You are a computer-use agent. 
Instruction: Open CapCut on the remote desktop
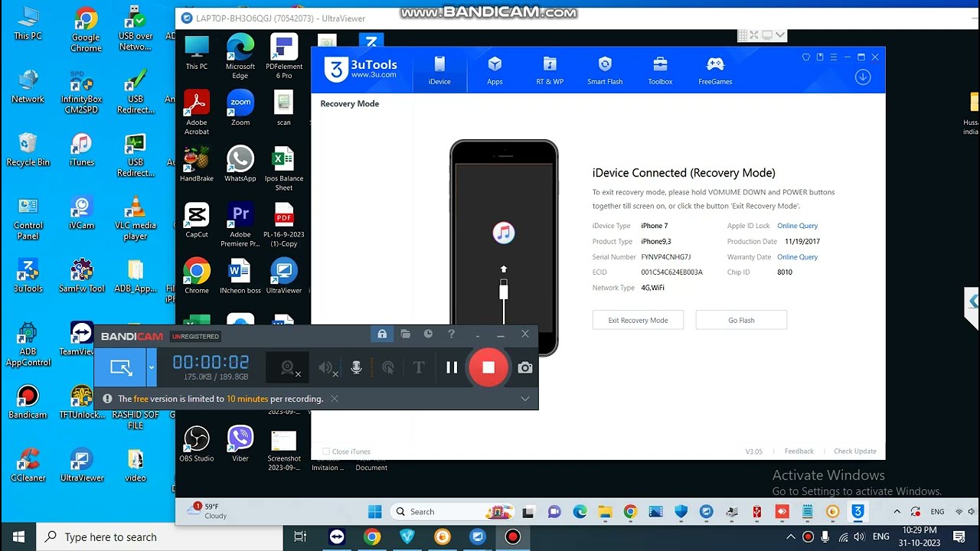[x=197, y=220]
